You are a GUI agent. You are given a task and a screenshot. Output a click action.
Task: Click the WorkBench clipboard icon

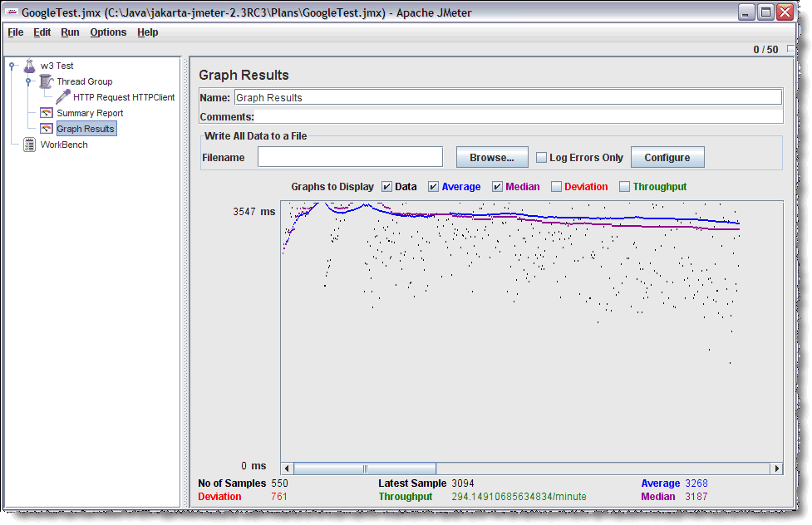(x=30, y=145)
